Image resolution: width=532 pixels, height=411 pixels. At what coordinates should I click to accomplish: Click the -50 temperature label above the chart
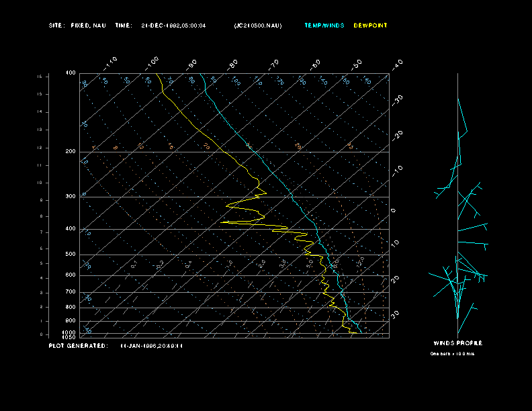tap(357, 64)
